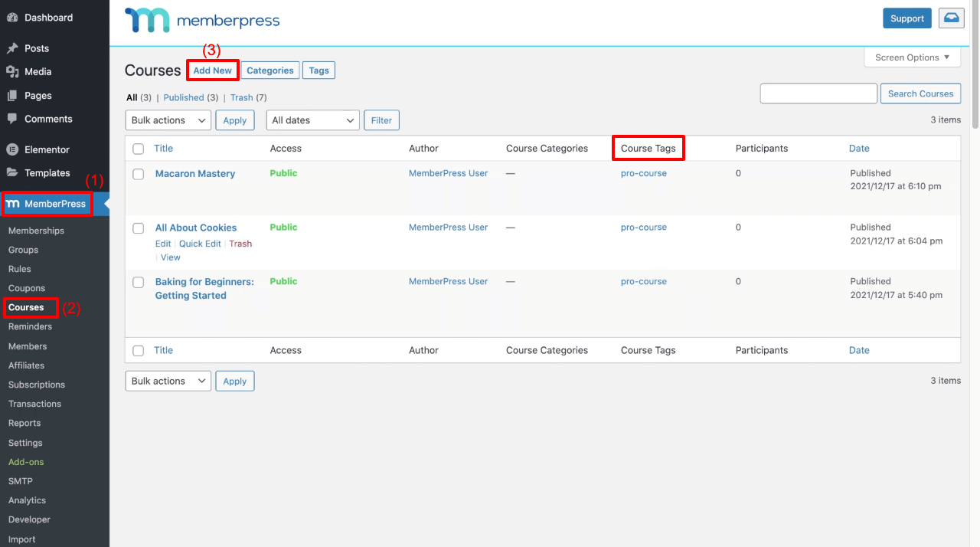Go to Transactions in the sidebar menu
The width and height of the screenshot is (980, 547).
point(34,404)
